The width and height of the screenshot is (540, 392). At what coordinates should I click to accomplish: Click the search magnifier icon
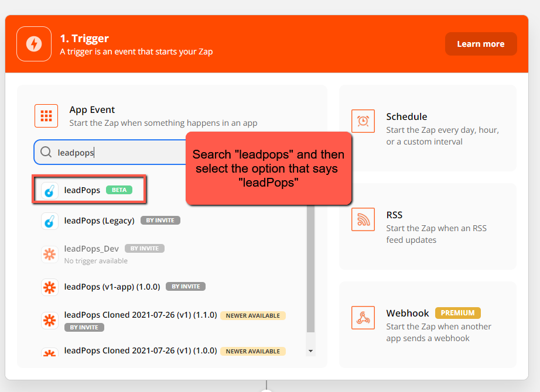(x=46, y=152)
